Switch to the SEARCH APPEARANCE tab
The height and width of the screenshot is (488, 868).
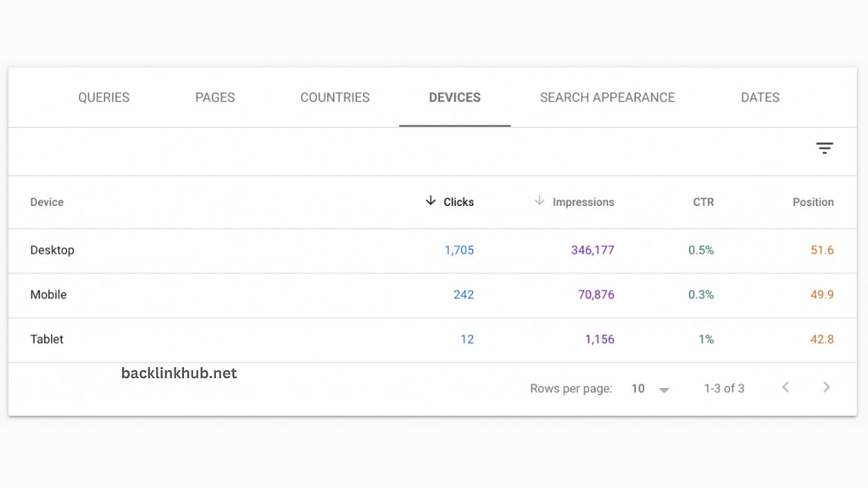606,97
